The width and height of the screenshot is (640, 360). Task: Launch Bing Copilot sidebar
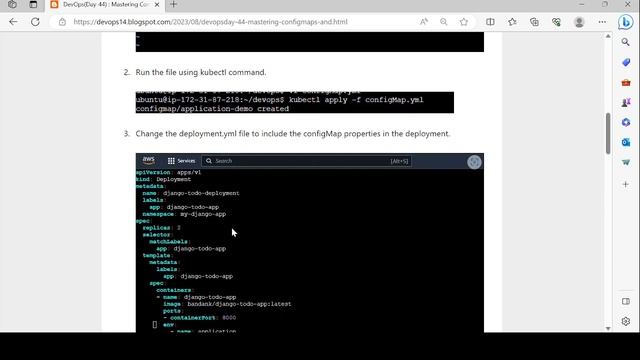[625, 22]
